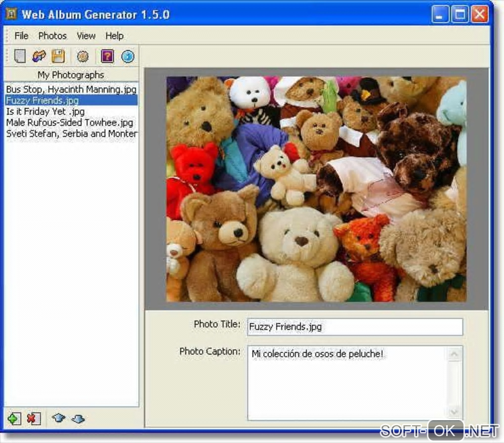Select Fuzzy Friends.jpg in photo list

tap(71, 100)
